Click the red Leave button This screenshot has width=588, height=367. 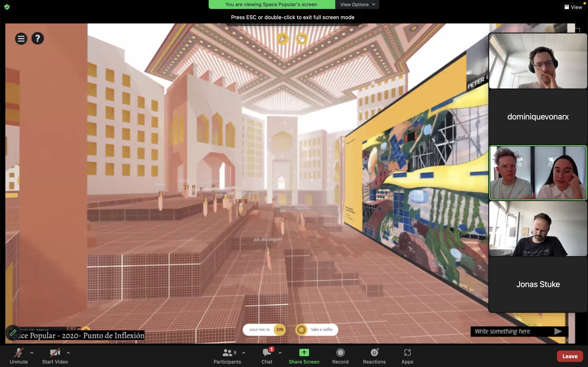(x=570, y=356)
